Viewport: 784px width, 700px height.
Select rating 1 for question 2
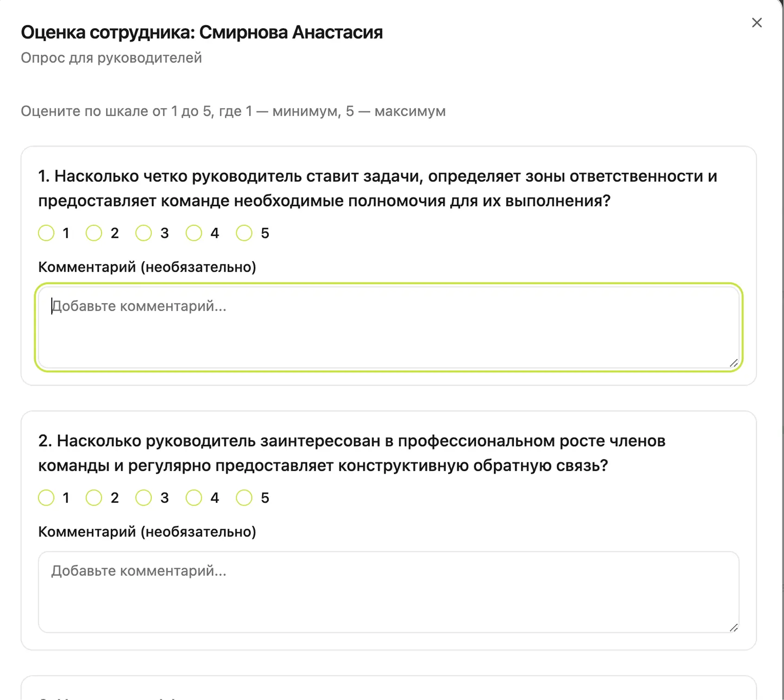point(46,498)
